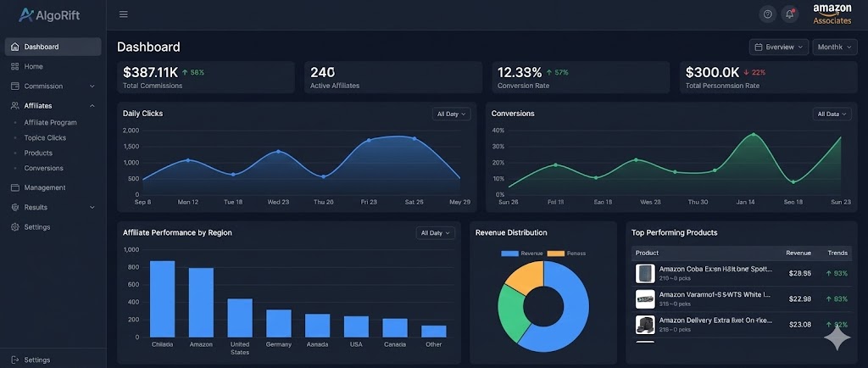The image size is (868, 368).
Task: Open Products submenu item
Action: [38, 153]
